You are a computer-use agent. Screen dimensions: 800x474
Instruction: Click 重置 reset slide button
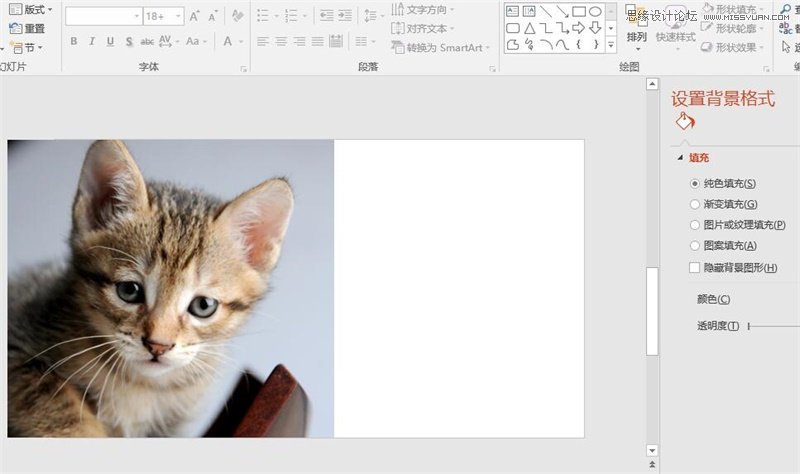tap(27, 29)
